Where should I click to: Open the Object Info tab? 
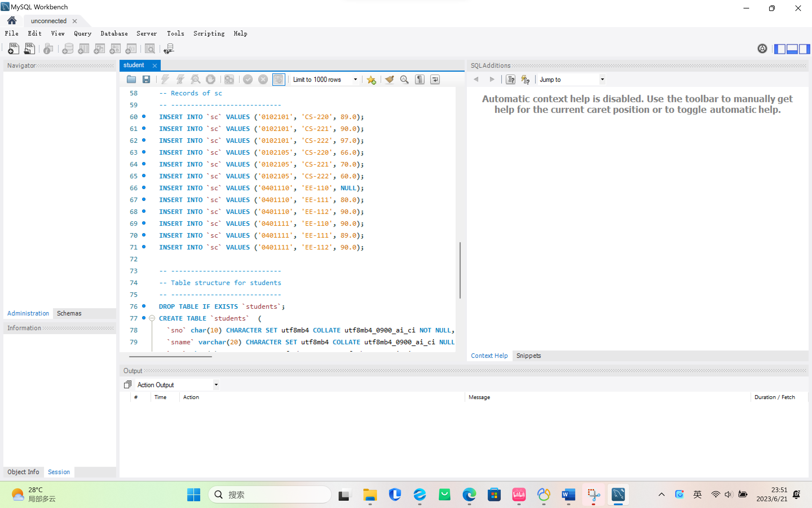coord(23,472)
